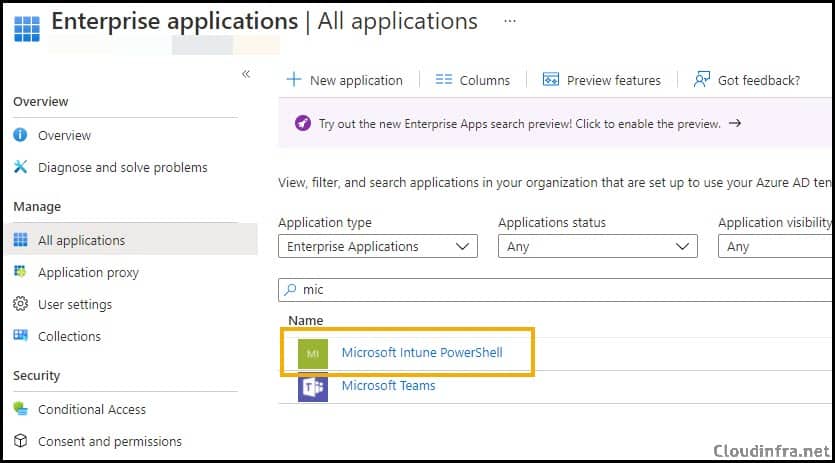Open Collections page

69,336
